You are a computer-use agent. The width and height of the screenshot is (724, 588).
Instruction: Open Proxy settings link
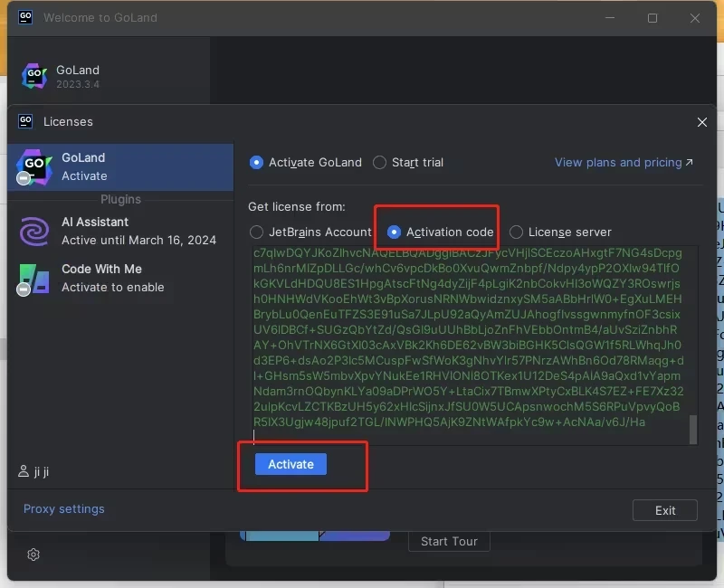pos(63,508)
